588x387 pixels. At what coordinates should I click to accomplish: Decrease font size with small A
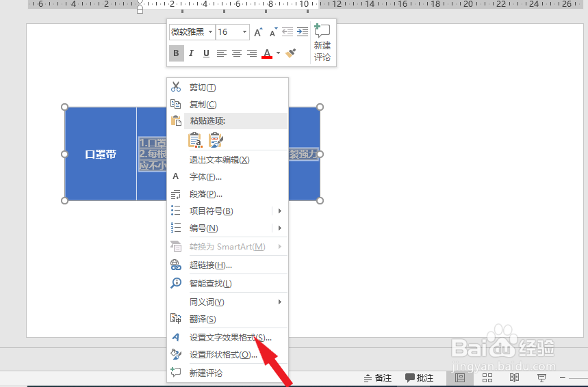coord(273,32)
